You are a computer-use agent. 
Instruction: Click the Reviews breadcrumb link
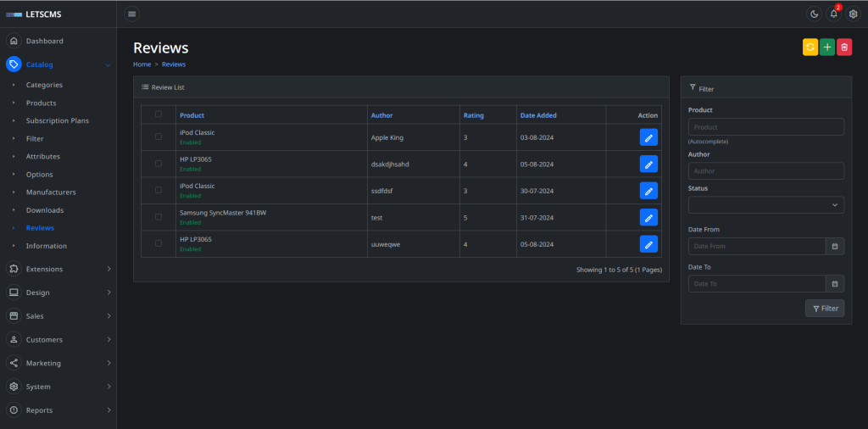tap(174, 64)
